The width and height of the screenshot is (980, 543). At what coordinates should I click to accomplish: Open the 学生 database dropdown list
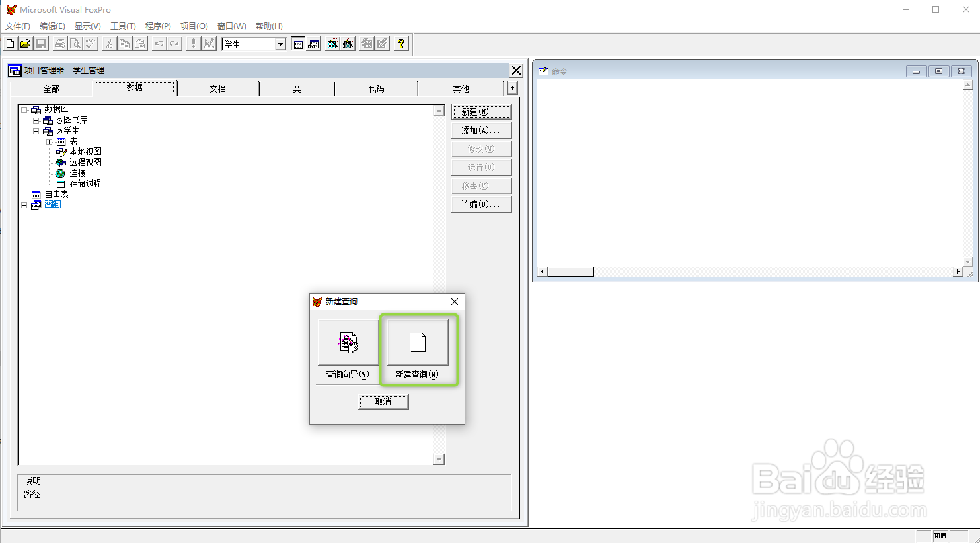[x=280, y=44]
